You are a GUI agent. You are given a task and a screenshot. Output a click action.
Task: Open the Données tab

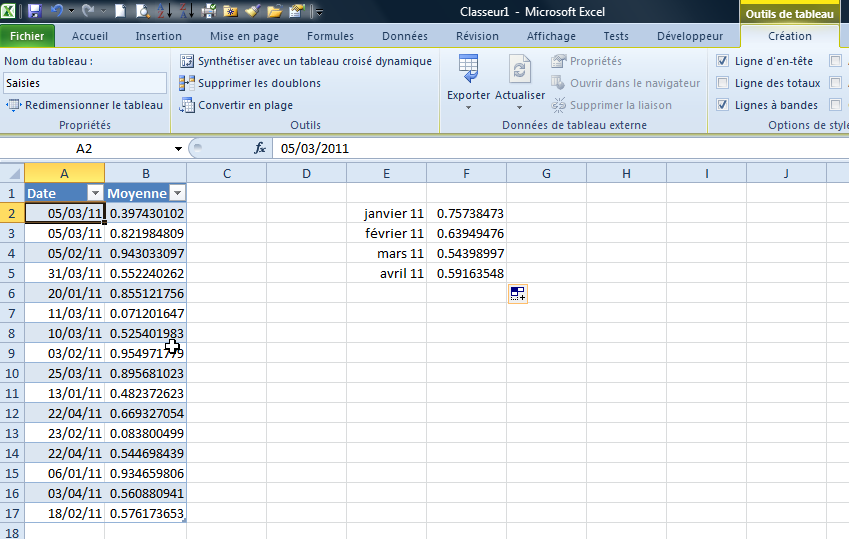point(404,36)
